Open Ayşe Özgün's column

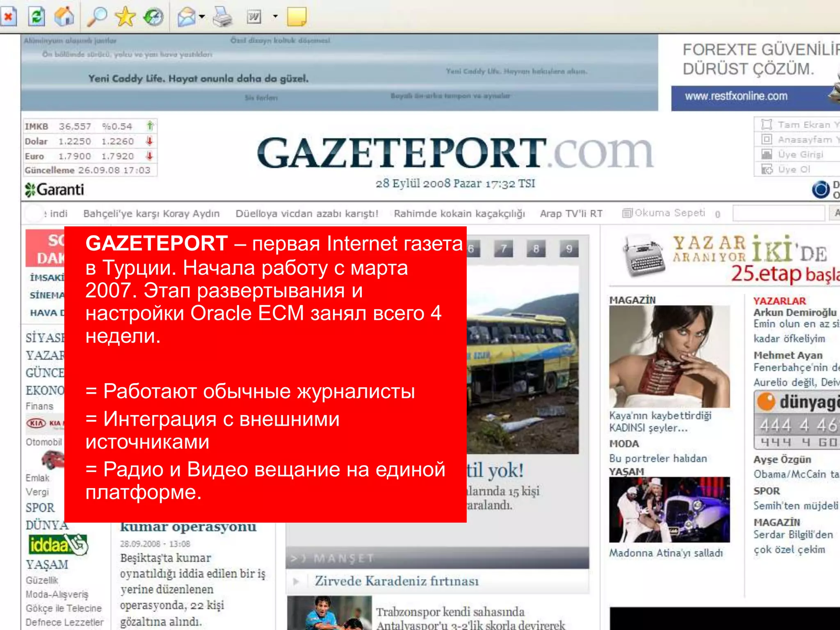[782, 459]
